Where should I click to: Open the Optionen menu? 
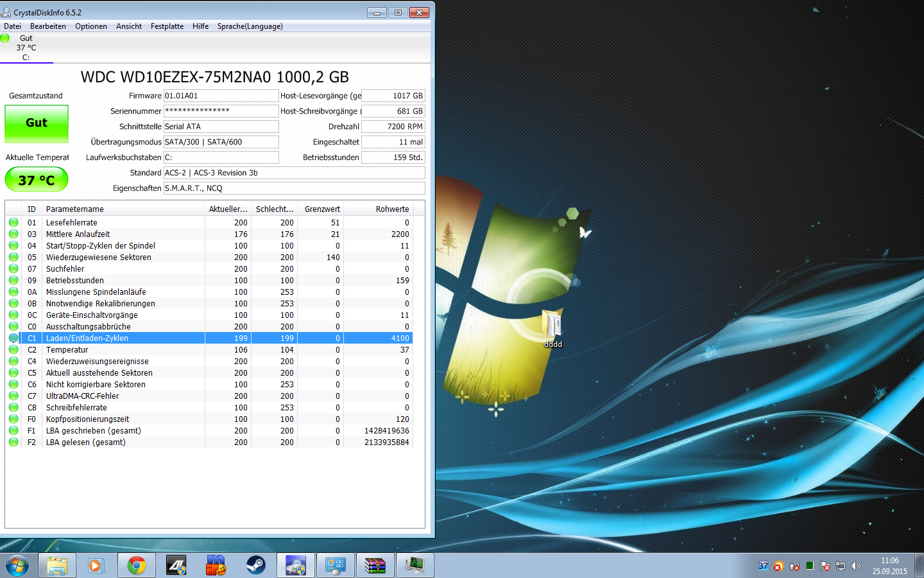point(91,26)
